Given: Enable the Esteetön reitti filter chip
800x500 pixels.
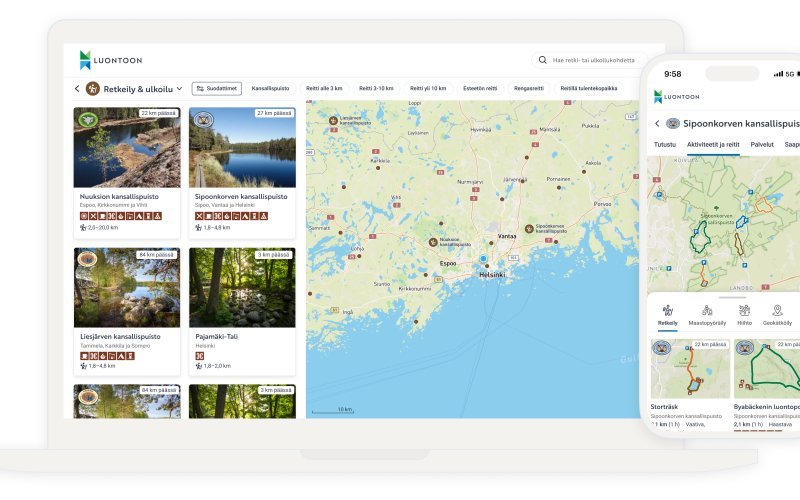Looking at the screenshot, I should click(480, 89).
